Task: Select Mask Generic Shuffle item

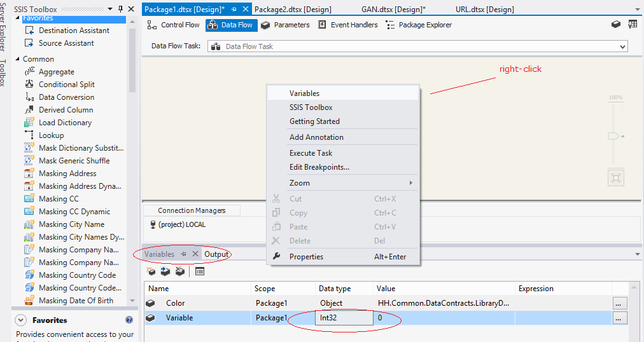Action: coord(74,161)
